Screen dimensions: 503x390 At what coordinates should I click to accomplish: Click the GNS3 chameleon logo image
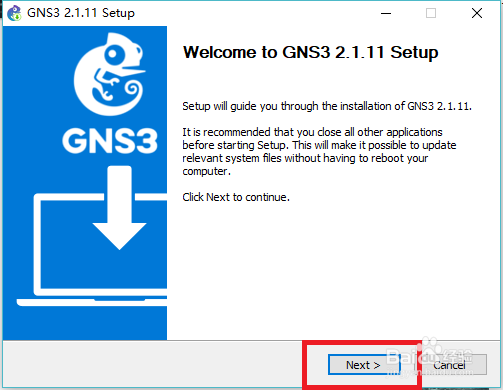tap(109, 74)
